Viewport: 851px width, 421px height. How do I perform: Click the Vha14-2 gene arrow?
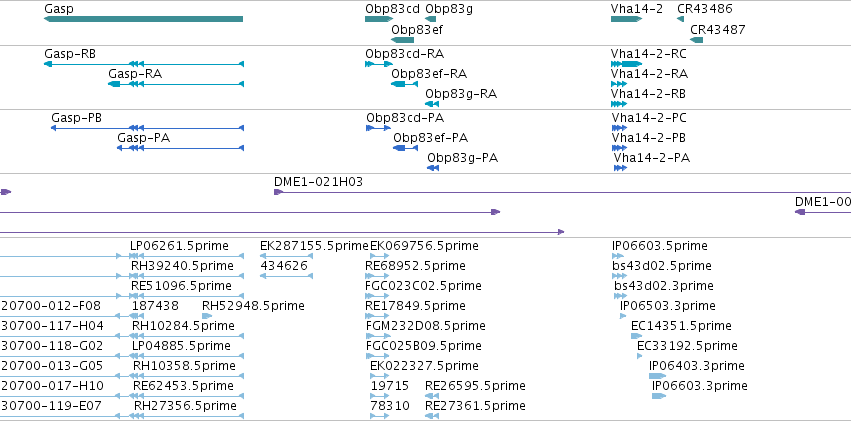[626, 19]
